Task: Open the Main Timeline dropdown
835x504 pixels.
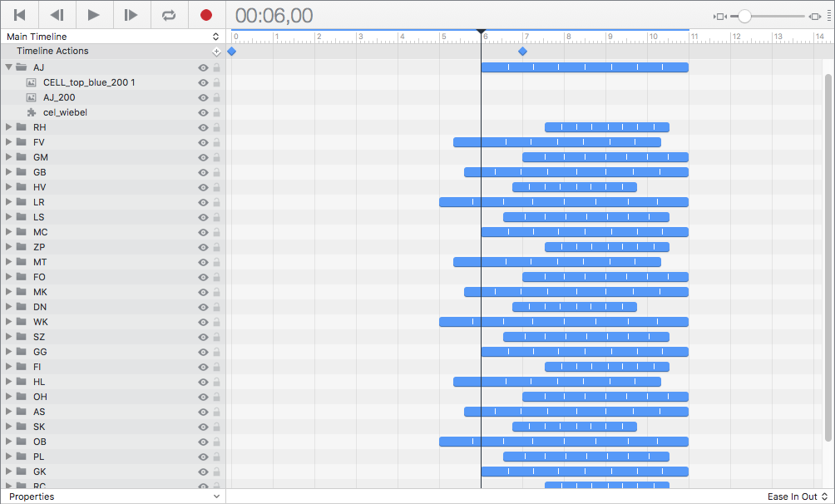Action: pos(113,37)
